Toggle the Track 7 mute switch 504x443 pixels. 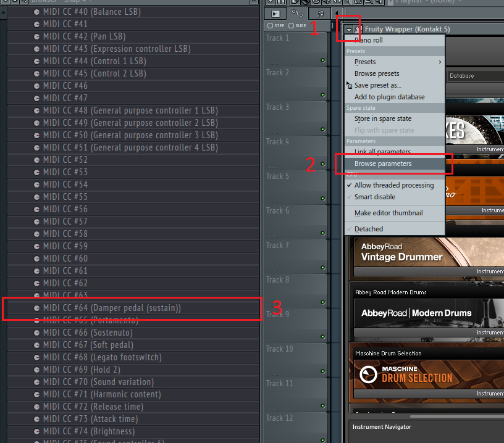[x=322, y=267]
